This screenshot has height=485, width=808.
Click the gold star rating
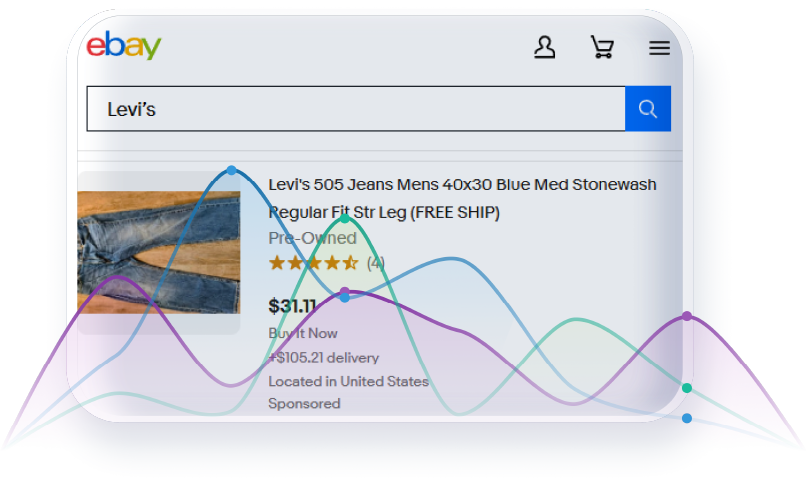pyautogui.click(x=313, y=263)
